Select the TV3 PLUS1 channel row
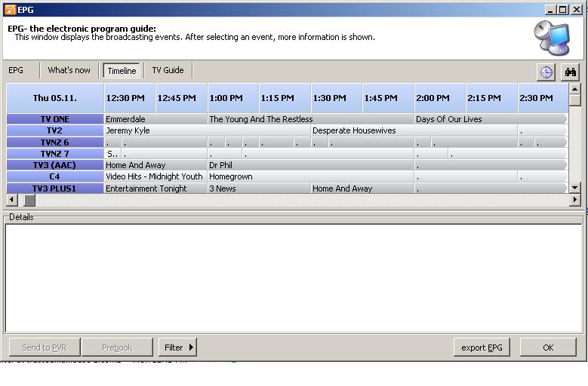The height and width of the screenshot is (386, 588). [x=55, y=188]
